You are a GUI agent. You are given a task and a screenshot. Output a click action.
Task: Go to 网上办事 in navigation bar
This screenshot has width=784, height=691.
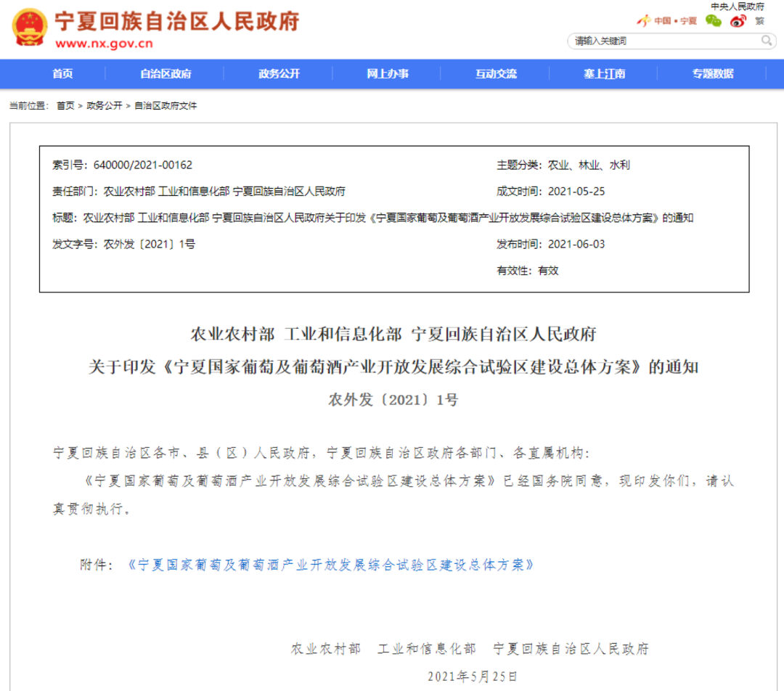click(x=388, y=73)
